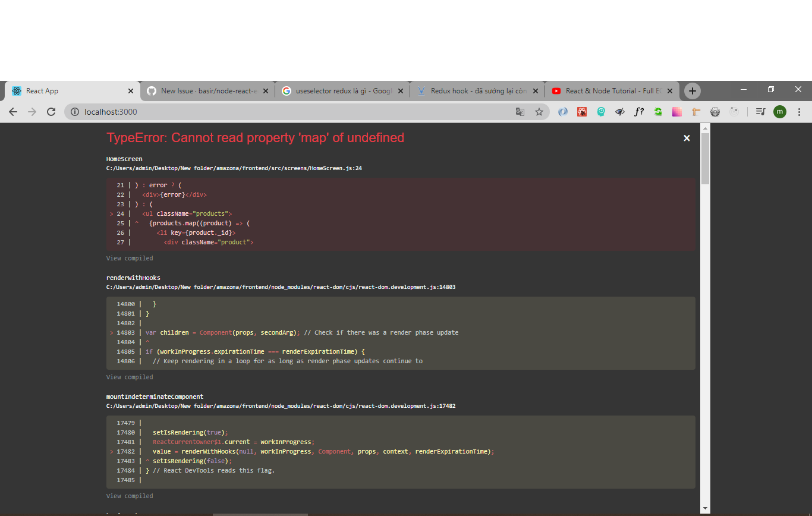Click the renderWithHooks function name
The height and width of the screenshot is (516, 812).
(133, 278)
